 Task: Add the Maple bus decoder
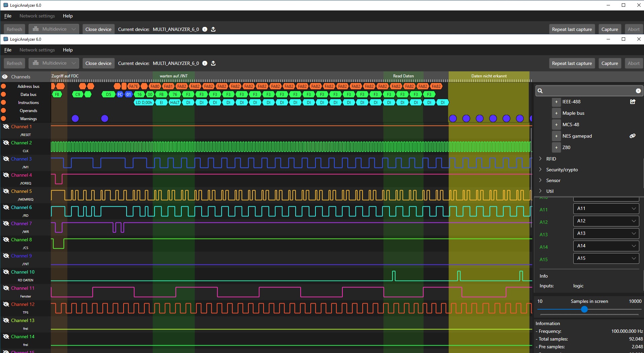pyautogui.click(x=556, y=113)
